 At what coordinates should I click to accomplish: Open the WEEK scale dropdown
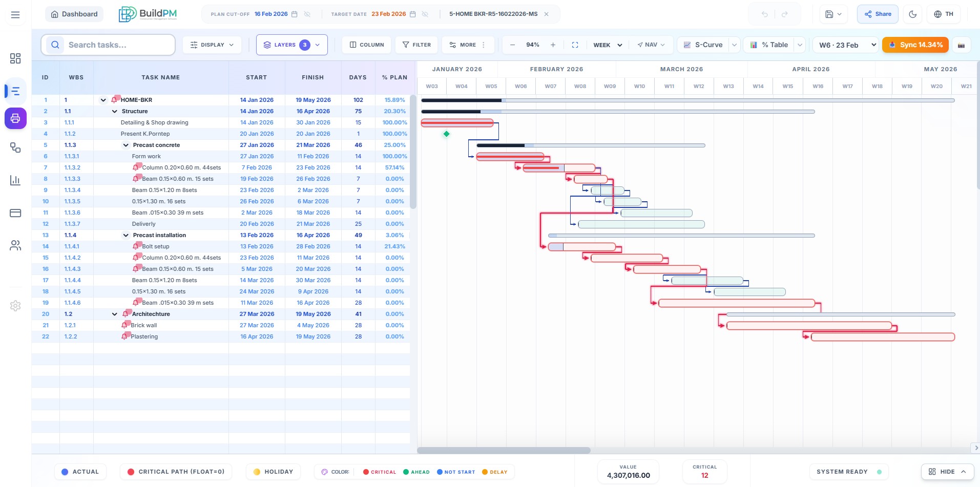(608, 45)
